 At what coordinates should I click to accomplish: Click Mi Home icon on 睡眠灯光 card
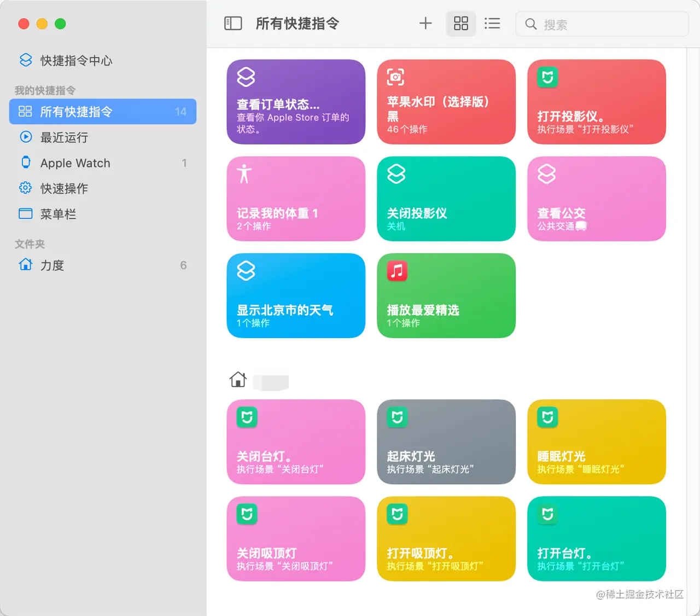[x=547, y=417]
